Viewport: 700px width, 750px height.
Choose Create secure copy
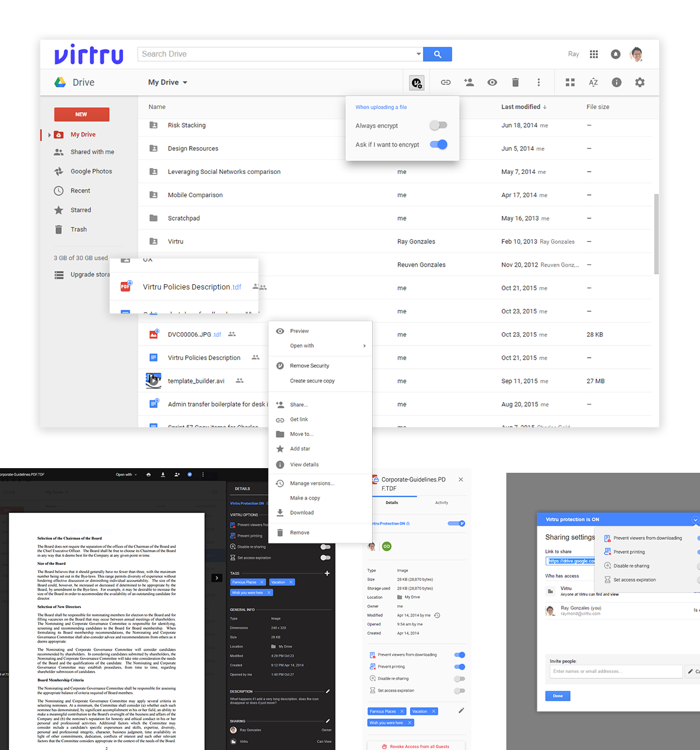tap(320, 381)
